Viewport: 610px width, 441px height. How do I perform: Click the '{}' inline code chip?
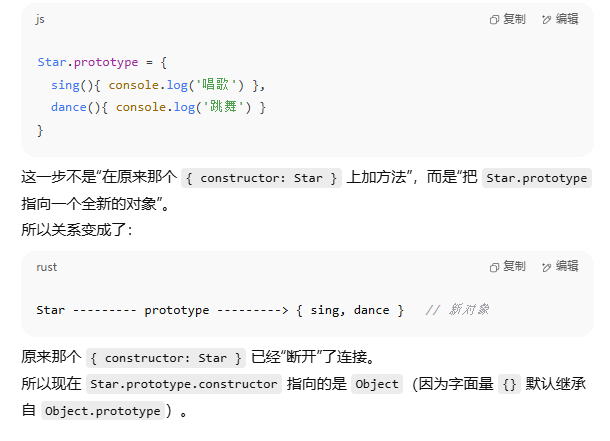509,384
